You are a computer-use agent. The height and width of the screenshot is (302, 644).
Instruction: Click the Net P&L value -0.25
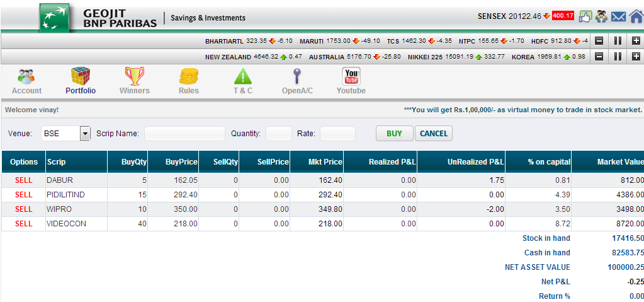click(x=635, y=282)
